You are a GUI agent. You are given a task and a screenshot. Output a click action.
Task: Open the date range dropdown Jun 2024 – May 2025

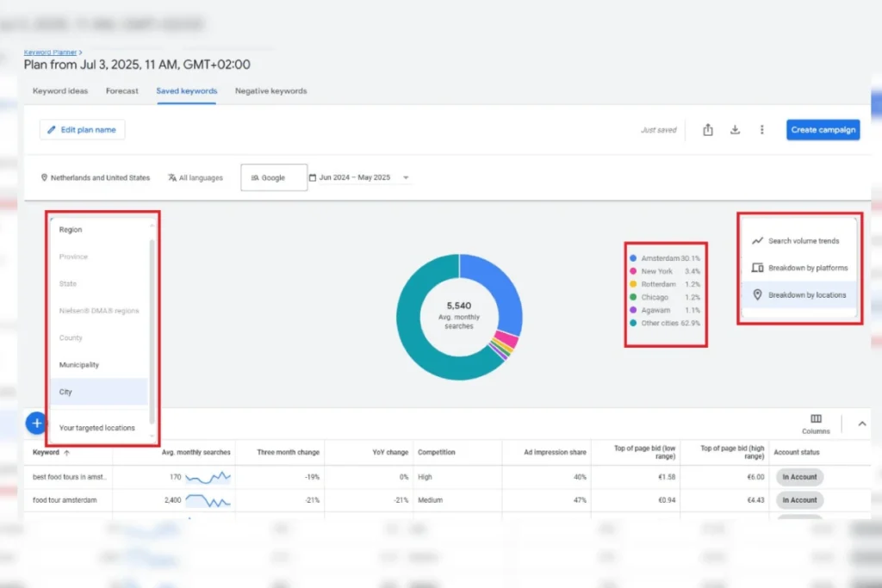coord(359,178)
